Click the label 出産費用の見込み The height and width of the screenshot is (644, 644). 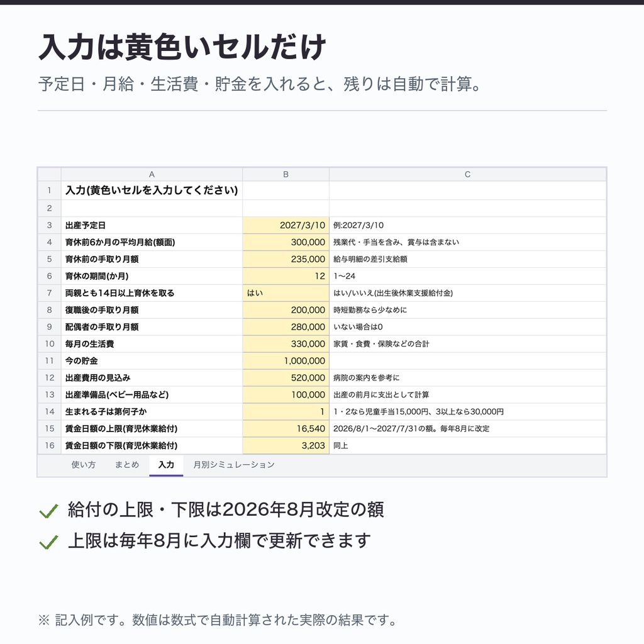coord(97,377)
